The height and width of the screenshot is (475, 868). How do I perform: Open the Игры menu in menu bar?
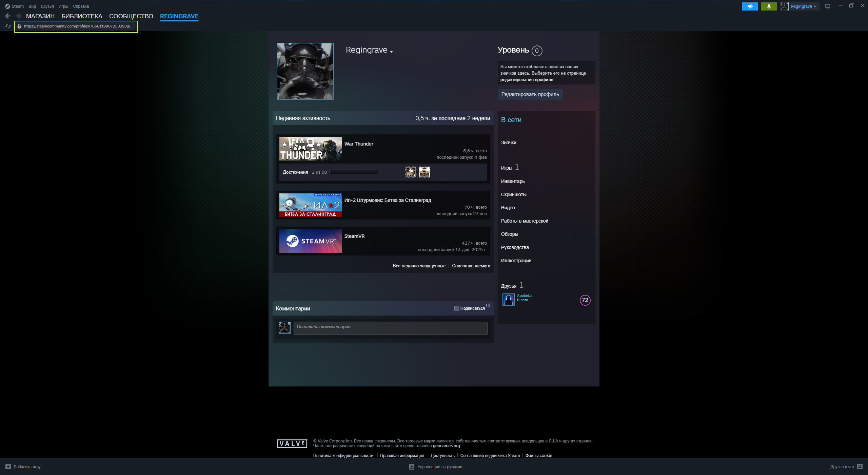63,6
